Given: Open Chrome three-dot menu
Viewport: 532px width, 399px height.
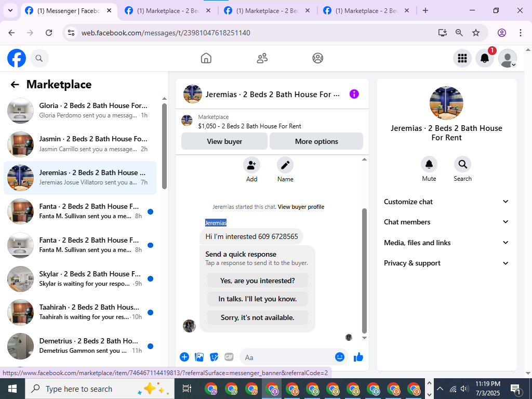Looking at the screenshot, I should point(521,33).
